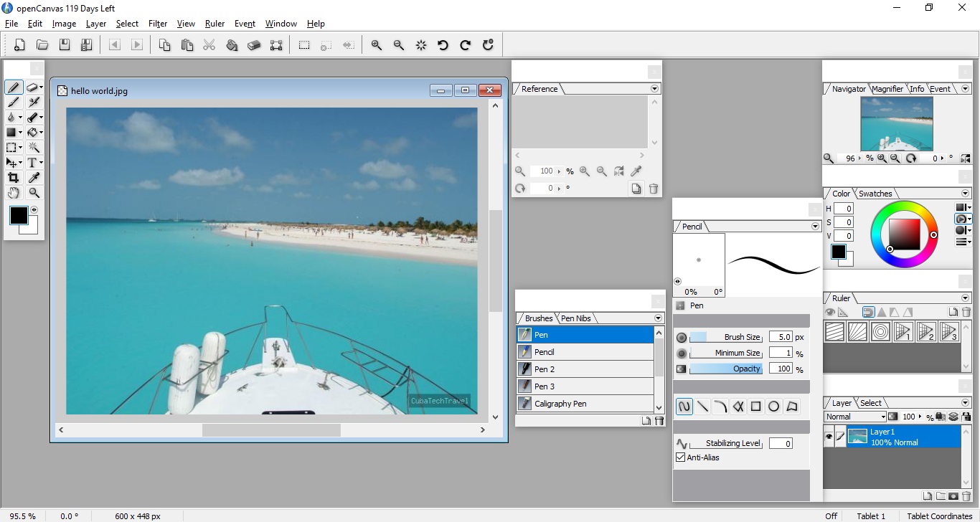Select the Text tool

tap(34, 163)
